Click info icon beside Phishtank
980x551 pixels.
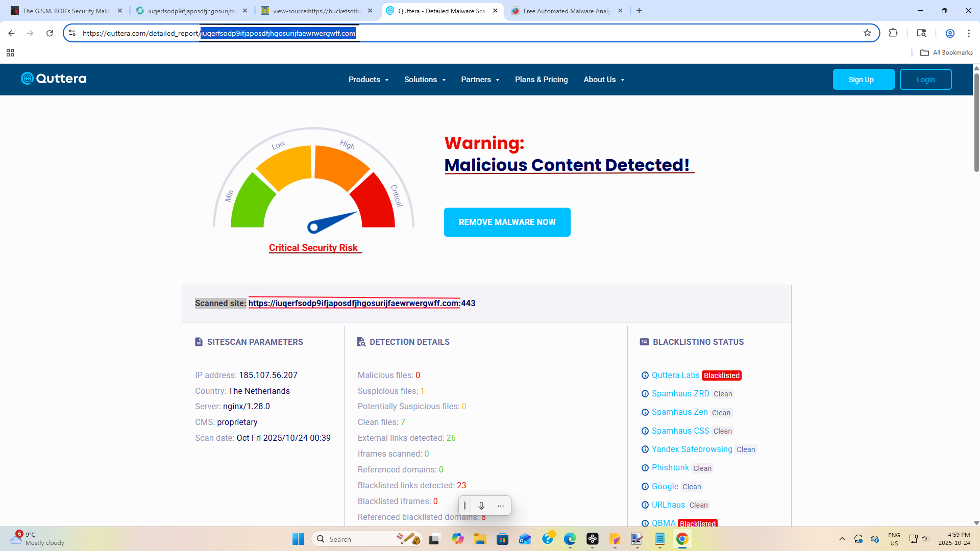645,468
